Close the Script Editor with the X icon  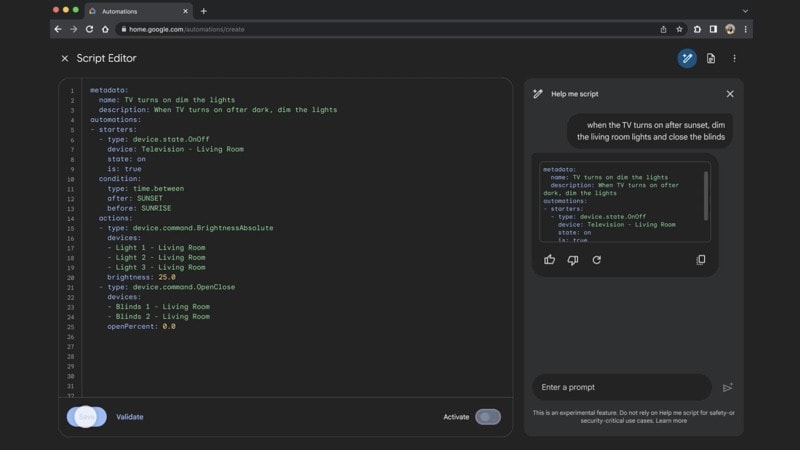point(65,59)
